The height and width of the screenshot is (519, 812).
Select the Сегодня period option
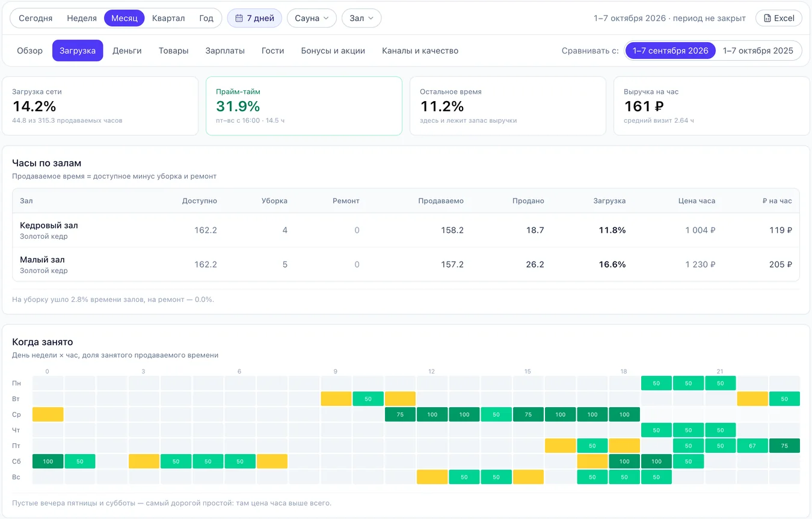tap(35, 18)
